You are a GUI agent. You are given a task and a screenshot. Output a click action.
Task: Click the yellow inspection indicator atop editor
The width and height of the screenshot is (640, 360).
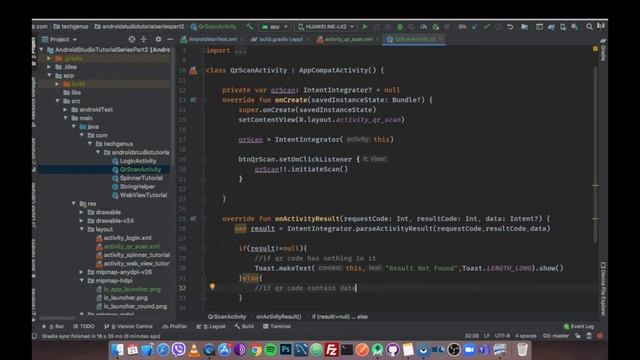(595, 49)
